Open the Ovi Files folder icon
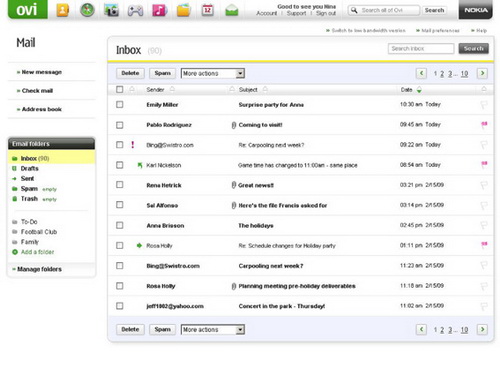The height and width of the screenshot is (369, 500). pos(183,10)
